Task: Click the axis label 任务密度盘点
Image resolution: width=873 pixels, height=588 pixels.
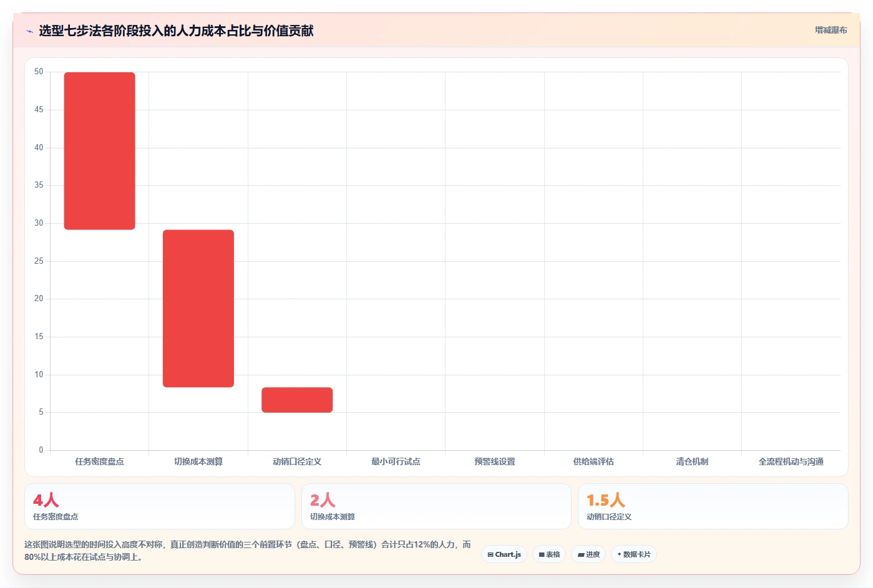Action: tap(99, 461)
